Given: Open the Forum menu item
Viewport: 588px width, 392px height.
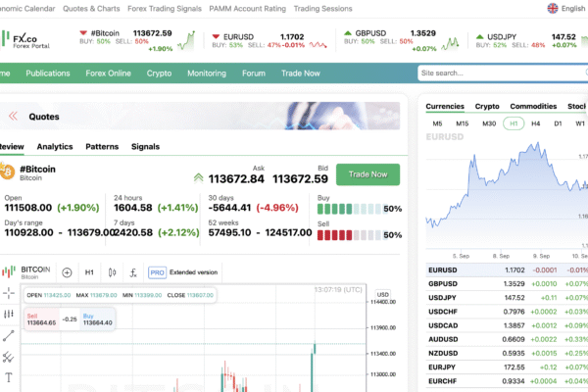Looking at the screenshot, I should pyautogui.click(x=254, y=73).
